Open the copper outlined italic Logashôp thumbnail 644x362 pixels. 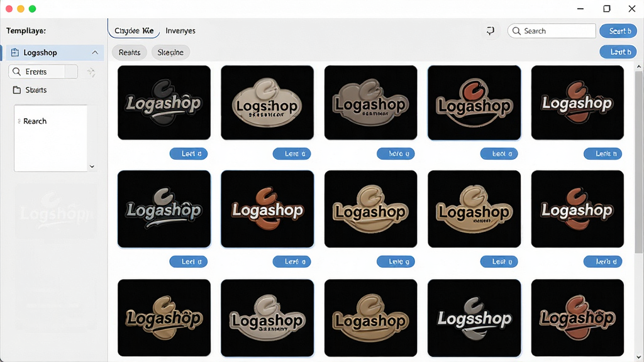[577, 317]
